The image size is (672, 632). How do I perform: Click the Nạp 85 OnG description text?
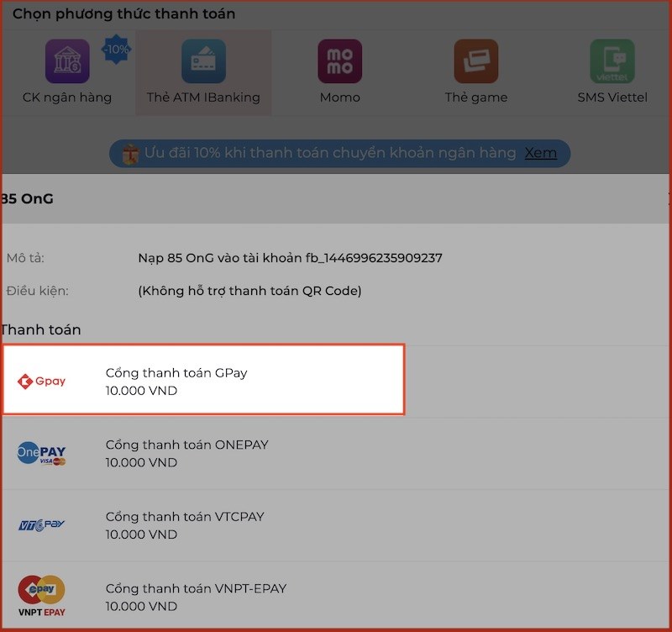290,258
